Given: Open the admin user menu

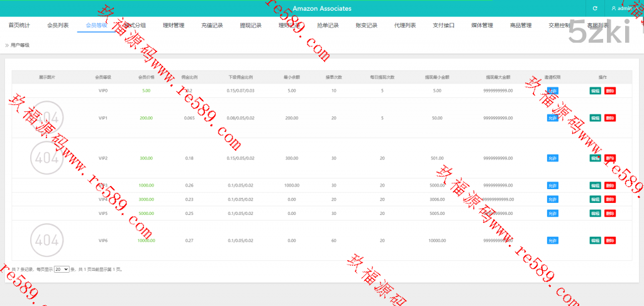Looking at the screenshot, I should (x=623, y=8).
